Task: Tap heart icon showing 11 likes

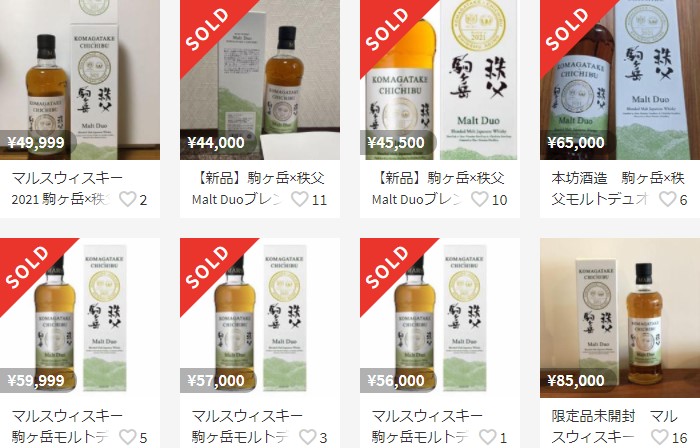Action: (x=300, y=199)
